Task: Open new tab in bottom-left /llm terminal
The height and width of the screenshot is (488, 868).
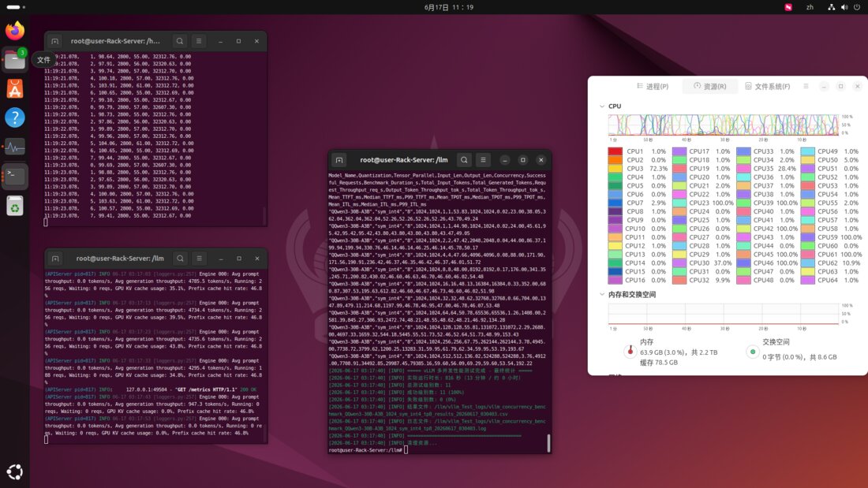Action: [x=55, y=259]
